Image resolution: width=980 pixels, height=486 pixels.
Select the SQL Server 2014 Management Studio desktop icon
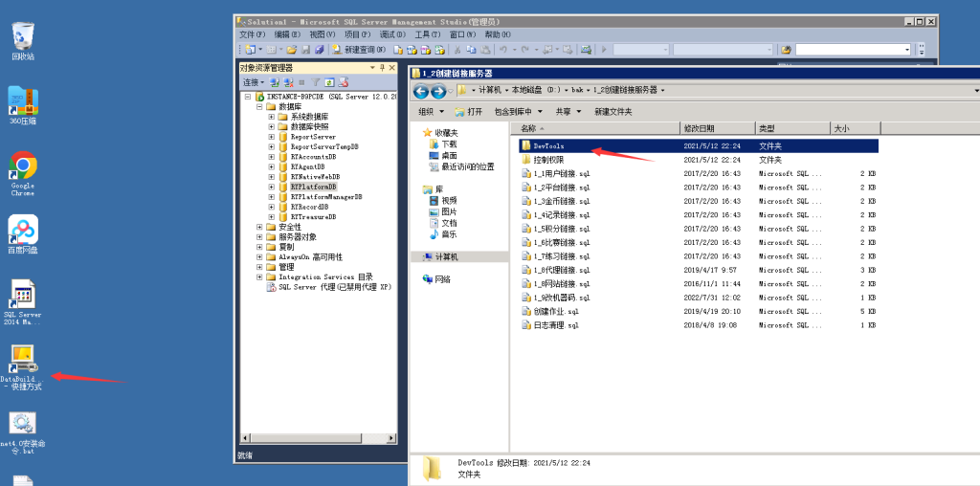[x=22, y=297]
